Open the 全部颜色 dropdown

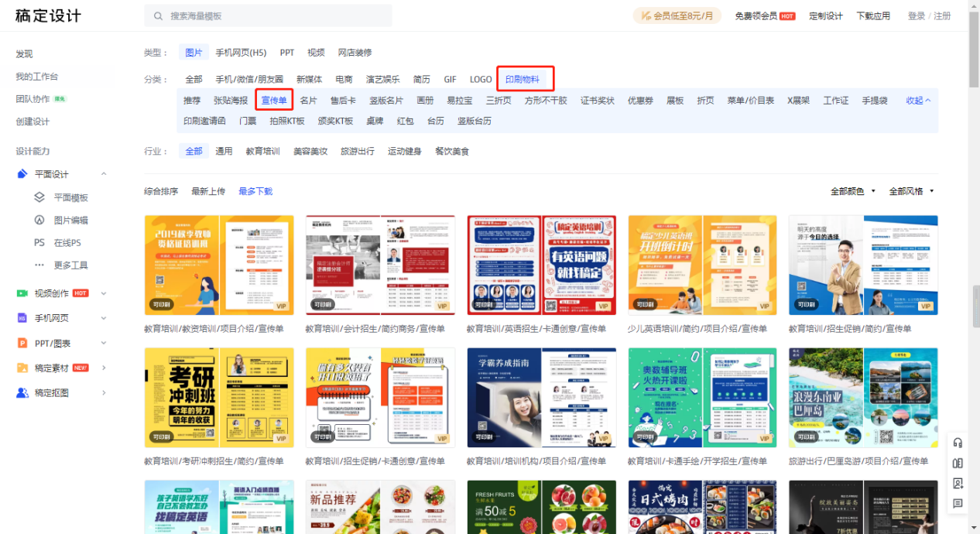[x=853, y=191]
